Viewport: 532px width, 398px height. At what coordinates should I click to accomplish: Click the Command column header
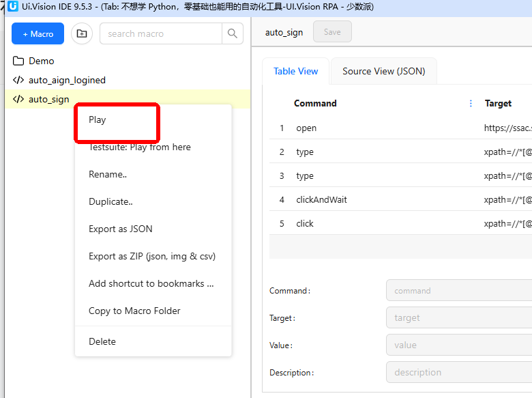pyautogui.click(x=315, y=103)
